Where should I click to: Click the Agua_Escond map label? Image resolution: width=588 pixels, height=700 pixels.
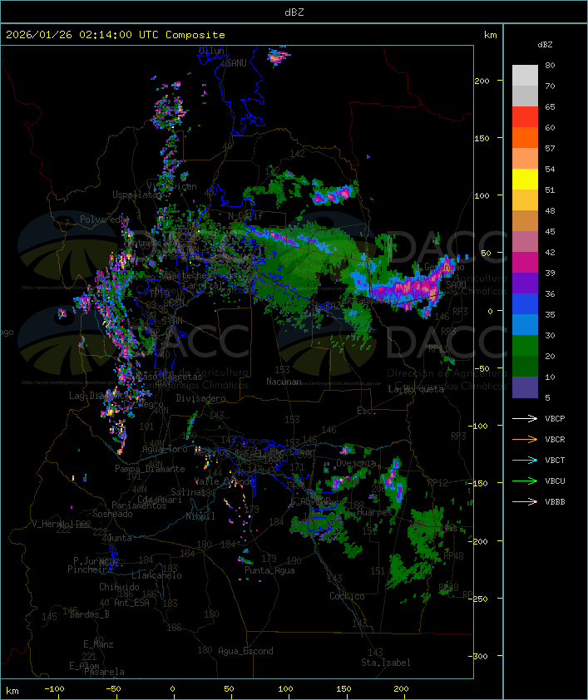(245, 651)
